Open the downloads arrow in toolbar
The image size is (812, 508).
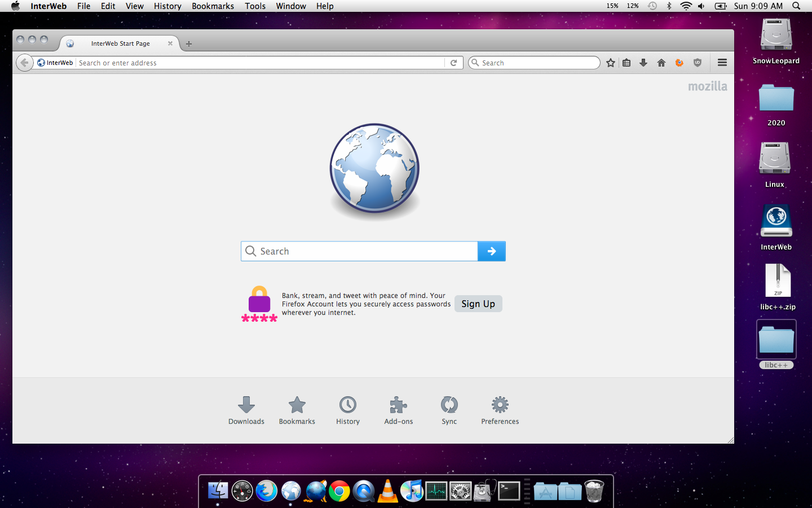click(x=643, y=63)
